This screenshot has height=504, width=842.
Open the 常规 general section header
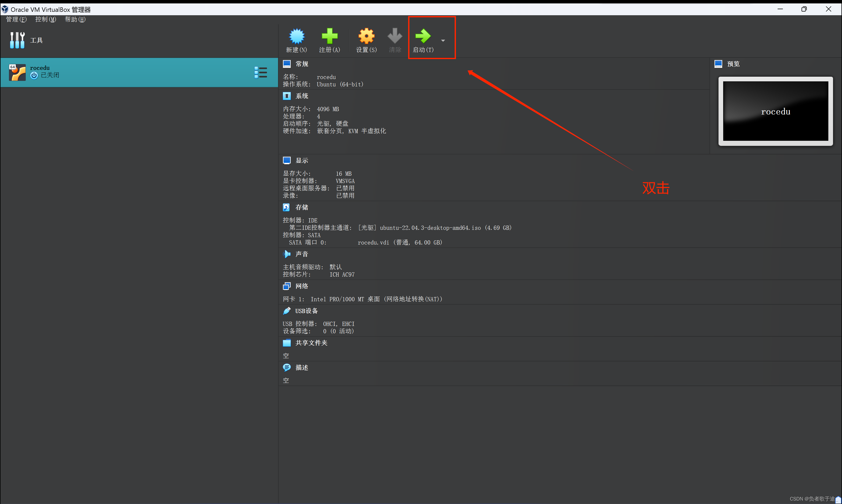click(x=302, y=64)
